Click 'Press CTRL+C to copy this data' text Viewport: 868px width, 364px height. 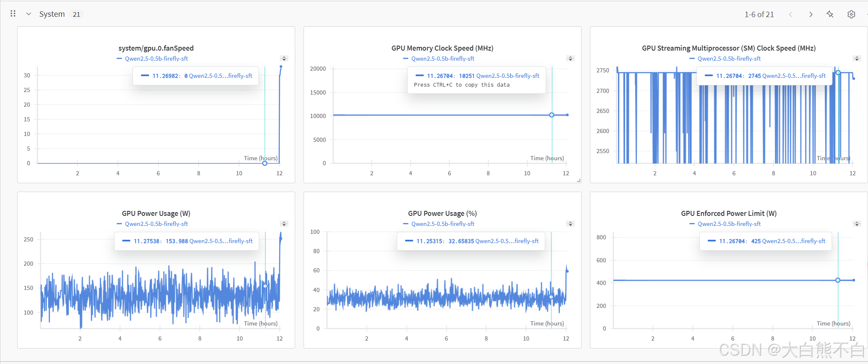462,85
